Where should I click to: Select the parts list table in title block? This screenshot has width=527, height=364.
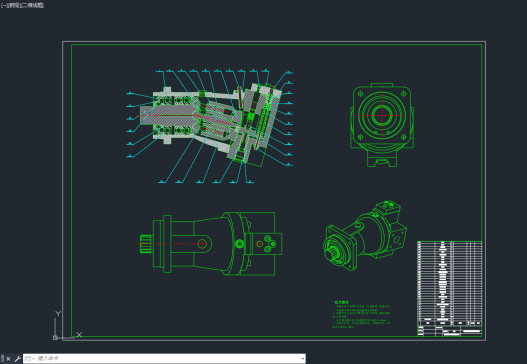click(450, 283)
